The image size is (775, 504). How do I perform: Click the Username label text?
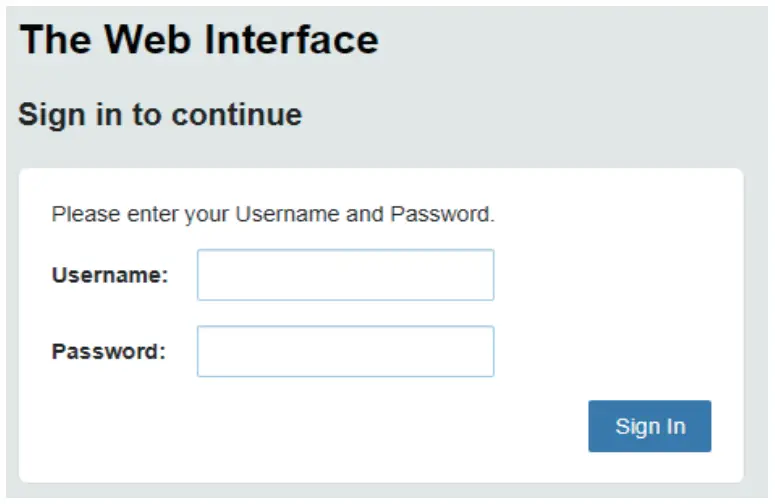tap(110, 275)
